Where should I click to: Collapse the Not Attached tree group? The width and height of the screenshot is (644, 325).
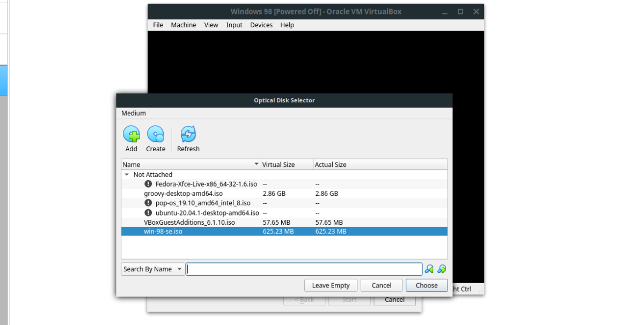click(x=127, y=174)
